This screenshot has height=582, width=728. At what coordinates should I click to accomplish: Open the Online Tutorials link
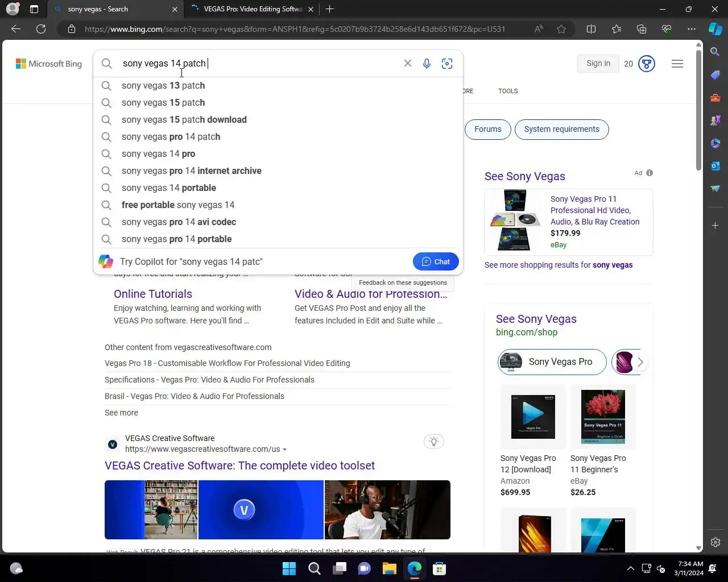click(x=153, y=294)
